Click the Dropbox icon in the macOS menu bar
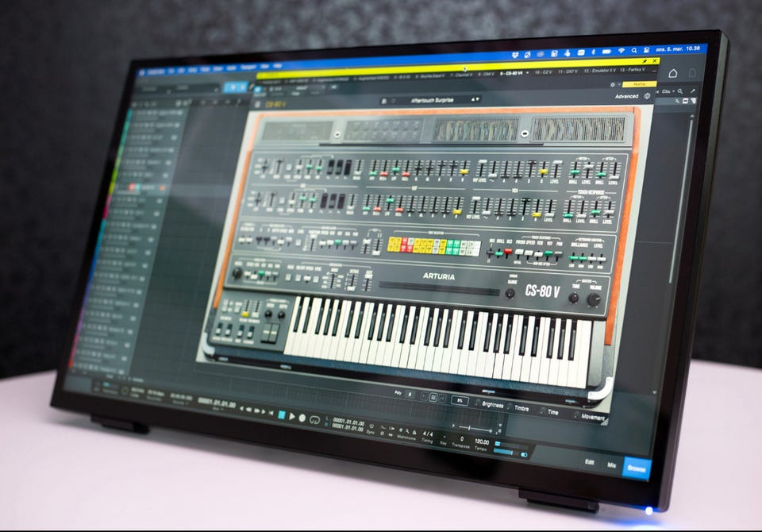762x532 pixels. (515, 55)
